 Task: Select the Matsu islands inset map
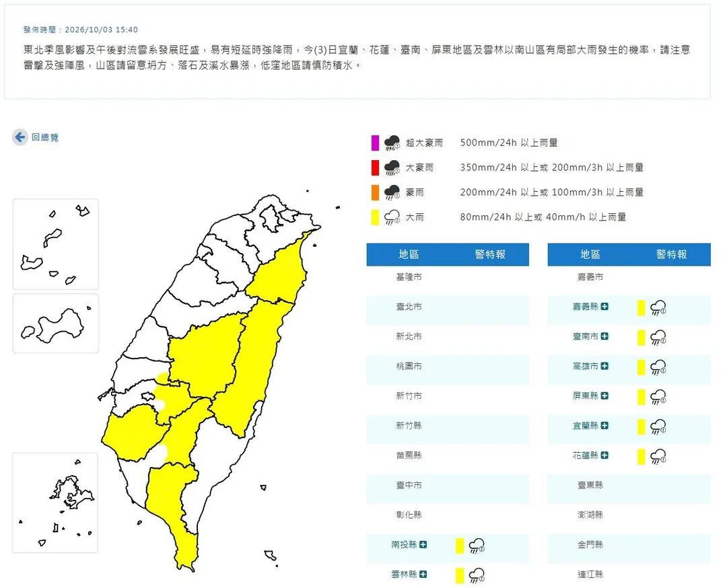(x=56, y=244)
